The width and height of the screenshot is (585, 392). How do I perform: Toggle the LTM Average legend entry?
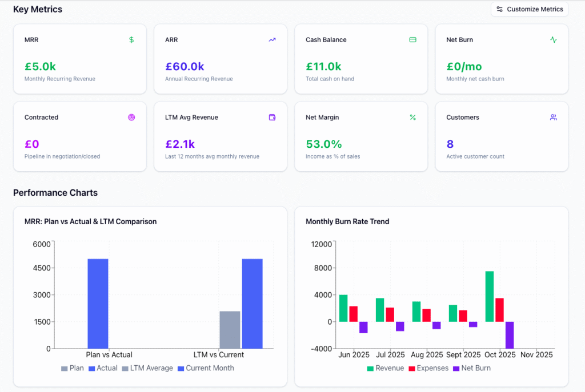coord(147,368)
